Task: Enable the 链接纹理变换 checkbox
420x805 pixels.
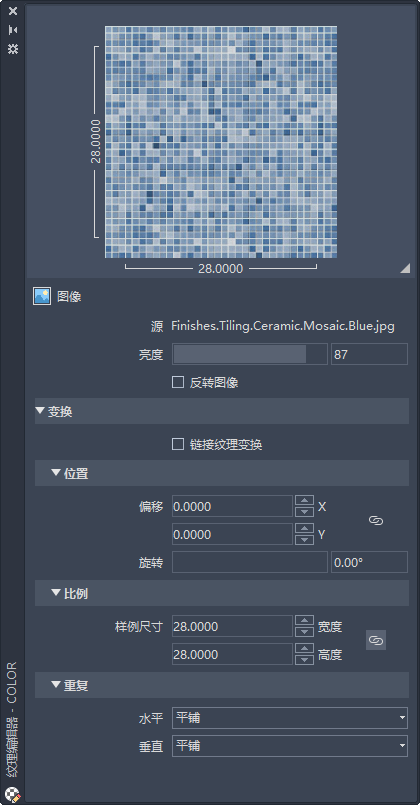Action: point(178,444)
